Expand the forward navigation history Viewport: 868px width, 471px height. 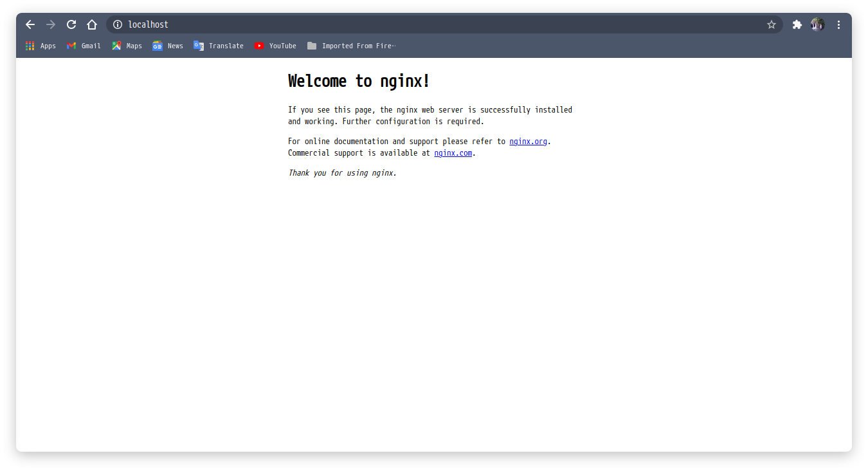click(x=50, y=24)
